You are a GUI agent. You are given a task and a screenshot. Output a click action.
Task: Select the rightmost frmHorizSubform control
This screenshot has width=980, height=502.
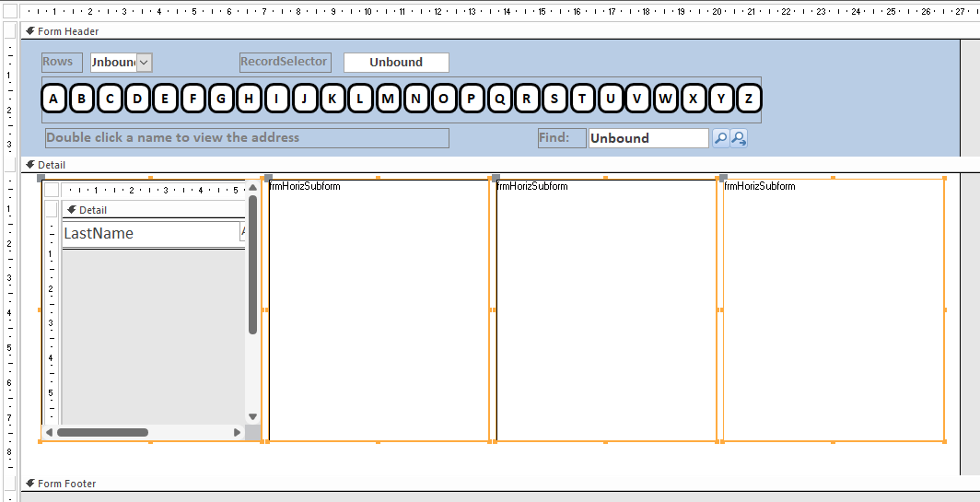coord(834,310)
